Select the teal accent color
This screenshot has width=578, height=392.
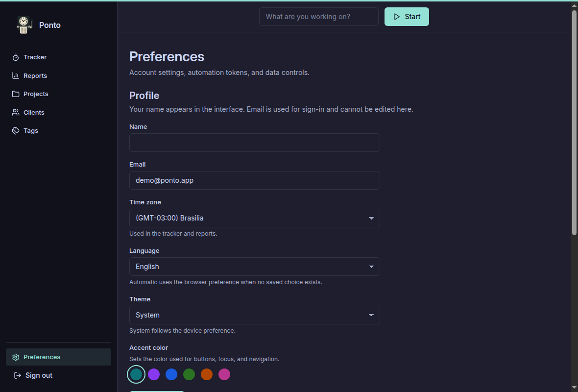(136, 374)
